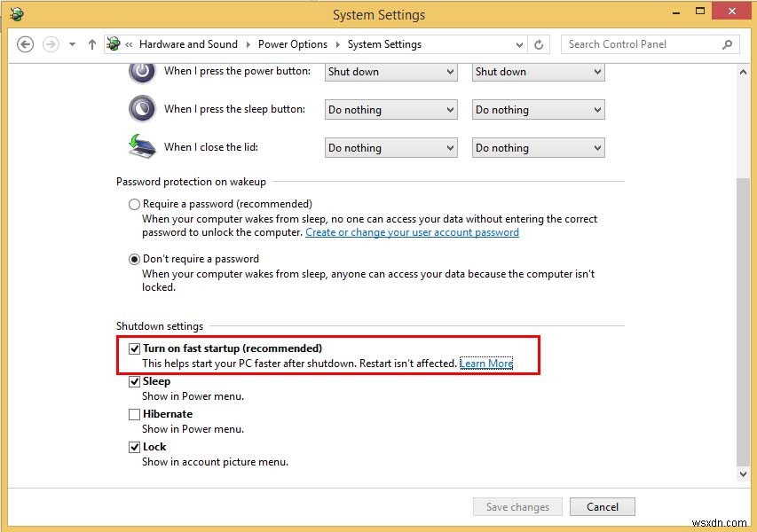
Task: Click the power button icon
Action: tap(141, 72)
